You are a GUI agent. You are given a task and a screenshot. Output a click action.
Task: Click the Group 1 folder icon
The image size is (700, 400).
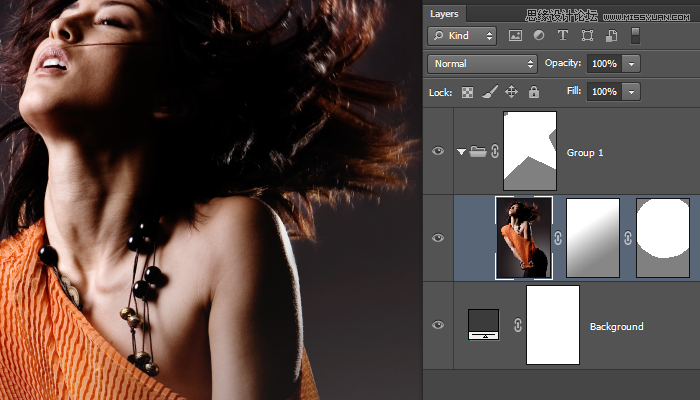(478, 151)
